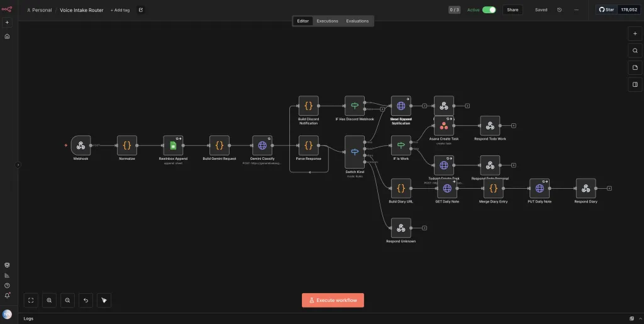
Task: Click the Share button
Action: (x=513, y=10)
